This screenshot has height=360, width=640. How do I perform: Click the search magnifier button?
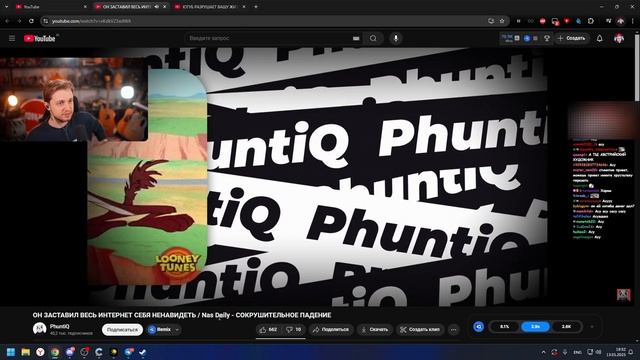373,38
